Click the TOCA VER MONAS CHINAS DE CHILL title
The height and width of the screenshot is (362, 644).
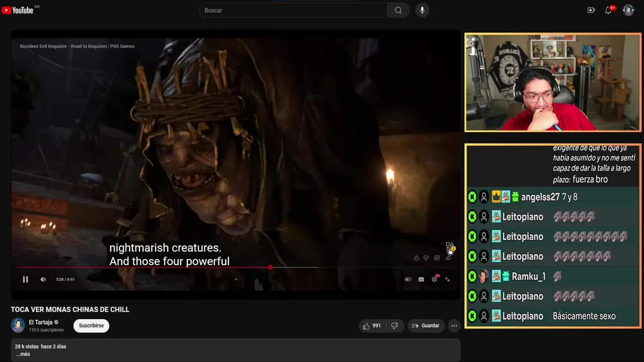(70, 310)
